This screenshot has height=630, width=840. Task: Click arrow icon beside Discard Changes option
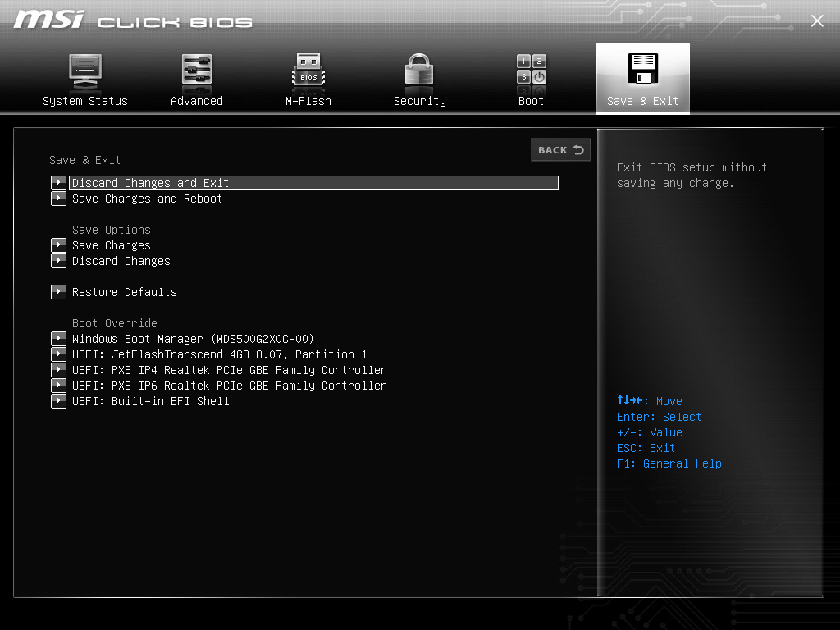58,261
